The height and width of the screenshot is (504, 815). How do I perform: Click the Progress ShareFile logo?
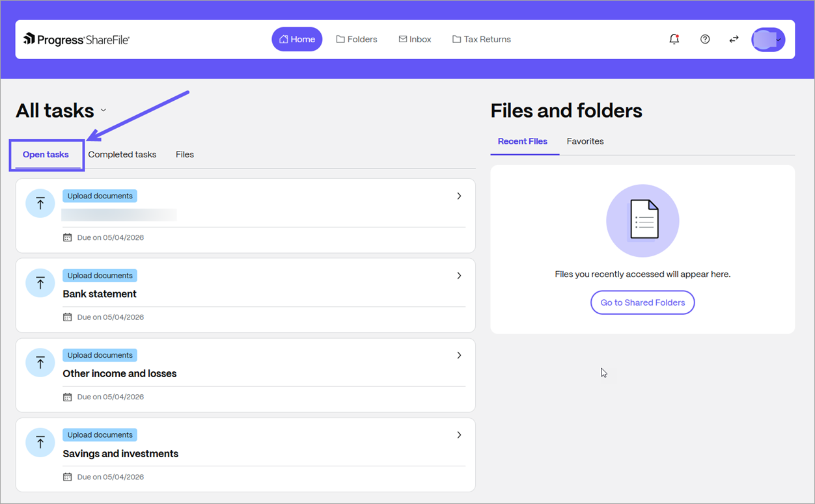pos(76,39)
